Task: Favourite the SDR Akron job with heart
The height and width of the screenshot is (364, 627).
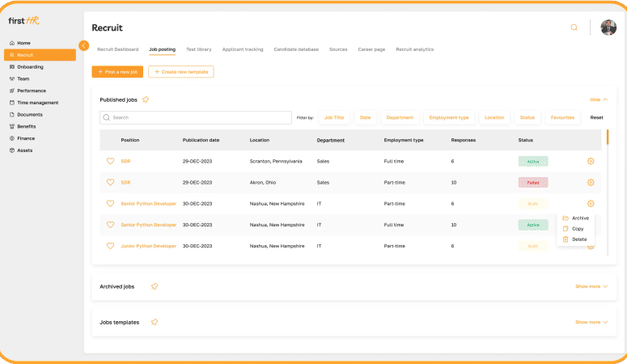Action: 110,182
